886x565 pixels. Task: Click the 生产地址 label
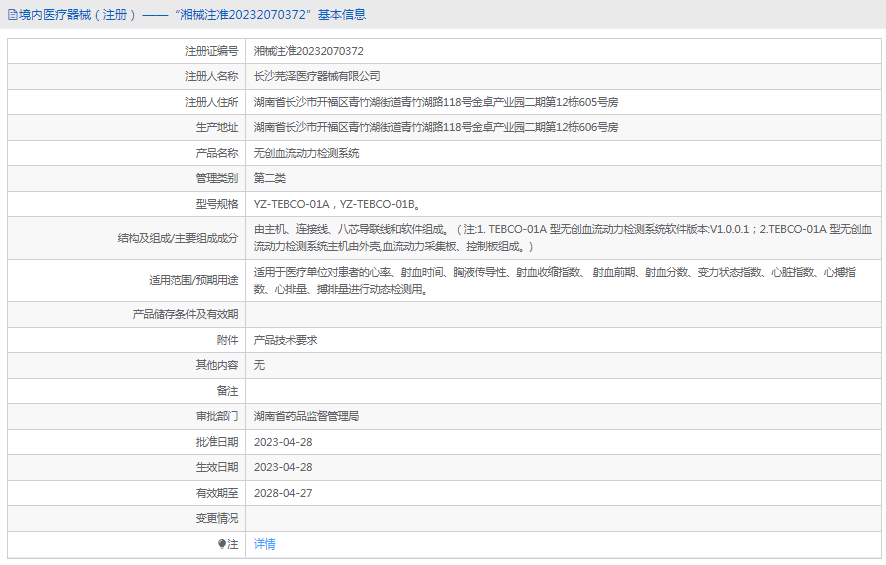(x=217, y=127)
